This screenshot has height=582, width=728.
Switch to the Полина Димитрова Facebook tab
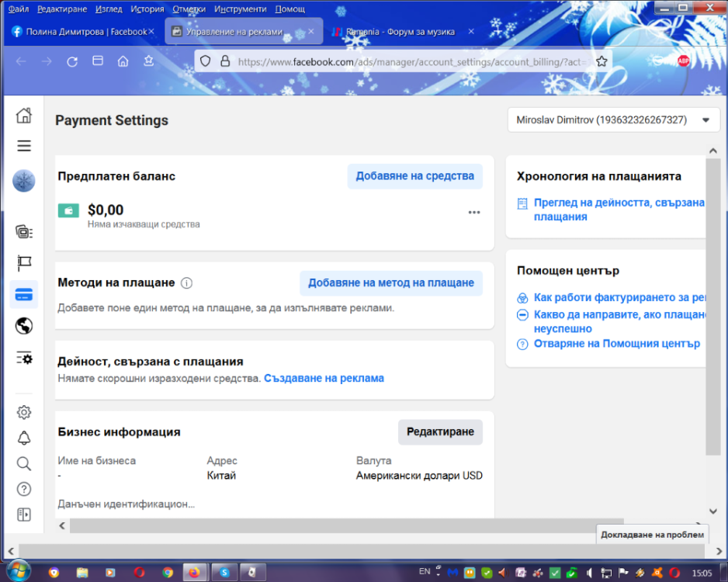(x=82, y=32)
